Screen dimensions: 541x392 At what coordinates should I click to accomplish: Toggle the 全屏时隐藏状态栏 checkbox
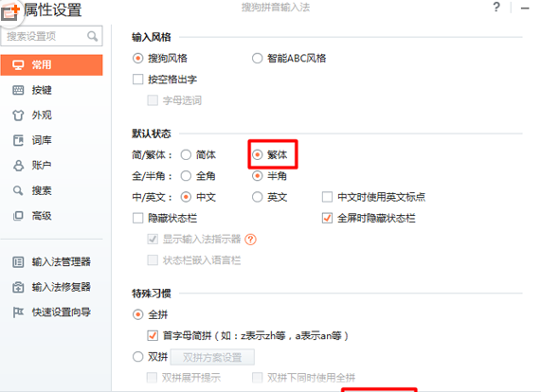point(327,218)
